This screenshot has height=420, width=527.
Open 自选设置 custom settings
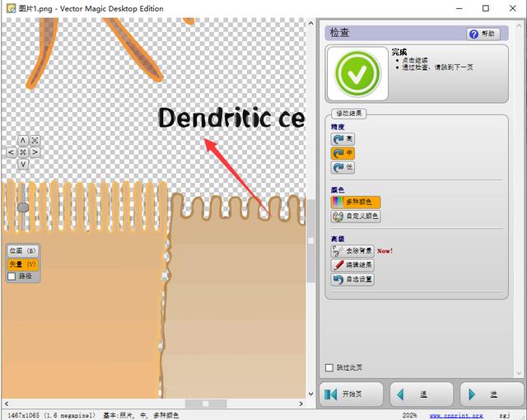click(x=352, y=279)
